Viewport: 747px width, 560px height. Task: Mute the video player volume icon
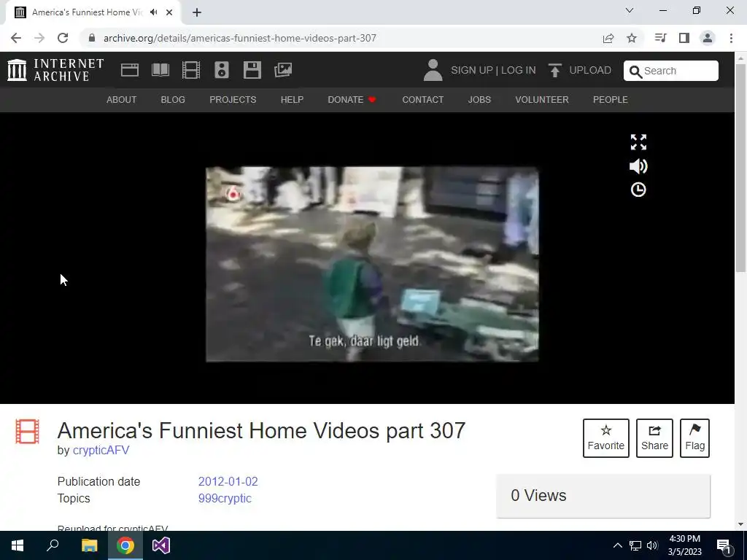point(638,166)
